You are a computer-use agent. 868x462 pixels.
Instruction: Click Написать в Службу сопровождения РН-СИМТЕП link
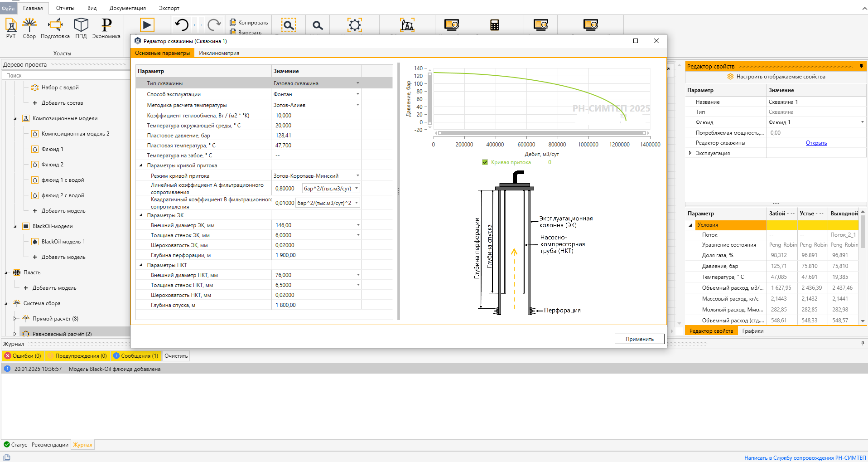coord(805,458)
